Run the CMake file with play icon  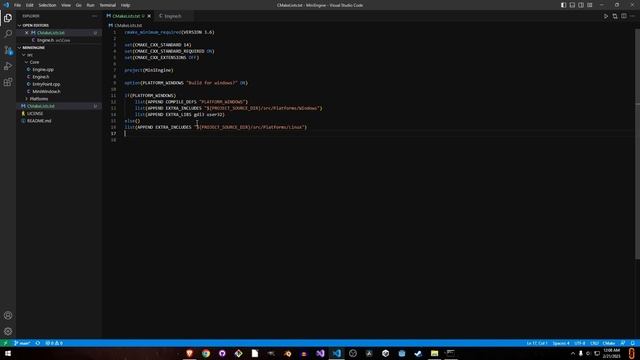(x=606, y=16)
